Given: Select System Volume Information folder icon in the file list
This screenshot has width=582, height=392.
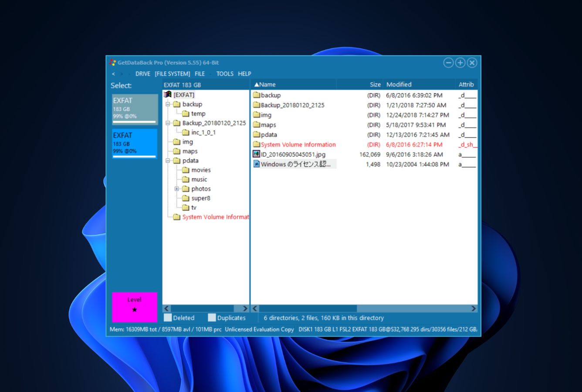Looking at the screenshot, I should 257,145.
